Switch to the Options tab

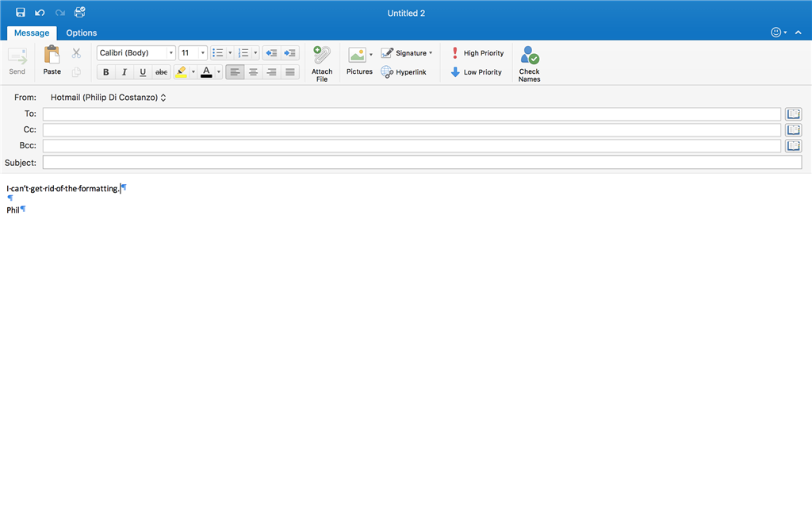[82, 33]
